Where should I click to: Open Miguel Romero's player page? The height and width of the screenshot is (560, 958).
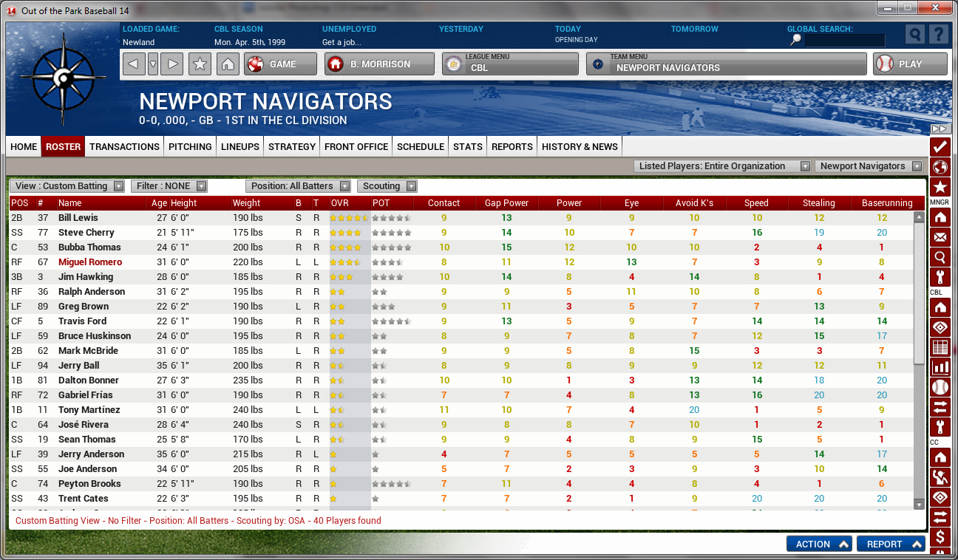pos(90,262)
